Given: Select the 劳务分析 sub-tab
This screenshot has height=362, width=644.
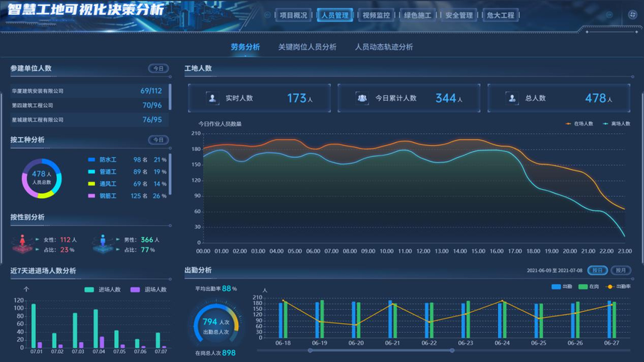Looking at the screenshot, I should [x=245, y=47].
